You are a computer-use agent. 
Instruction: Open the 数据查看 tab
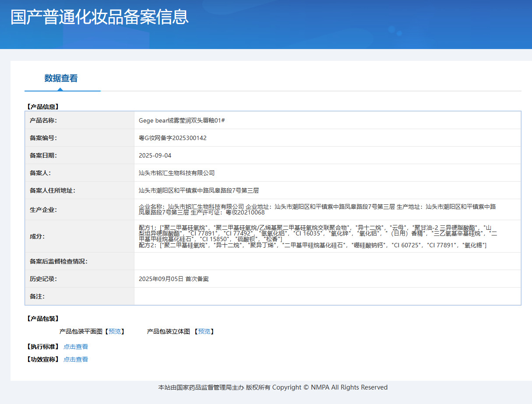point(61,78)
